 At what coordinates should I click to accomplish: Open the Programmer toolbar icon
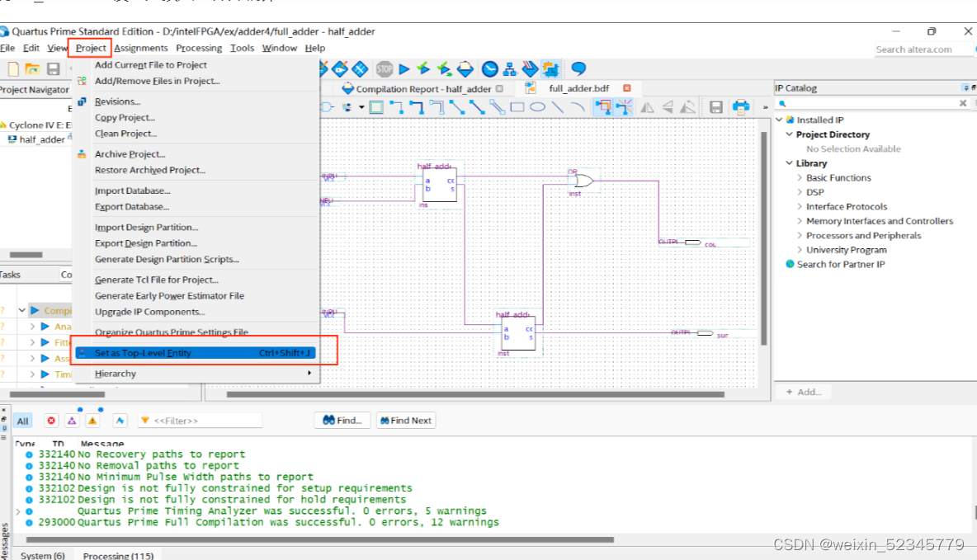pos(530,68)
